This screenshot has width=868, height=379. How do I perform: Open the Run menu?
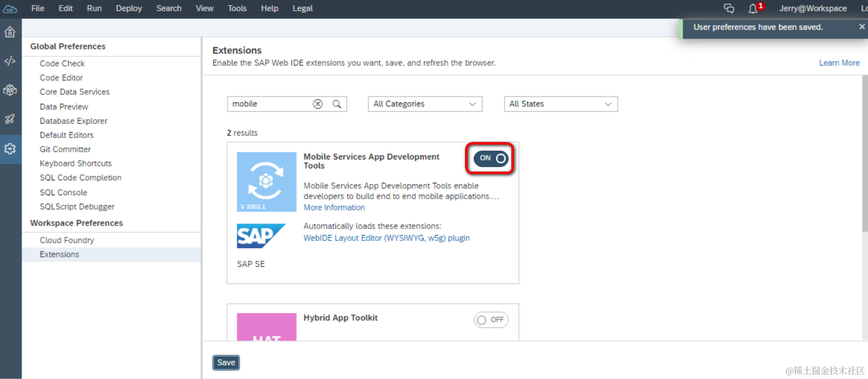(x=94, y=8)
